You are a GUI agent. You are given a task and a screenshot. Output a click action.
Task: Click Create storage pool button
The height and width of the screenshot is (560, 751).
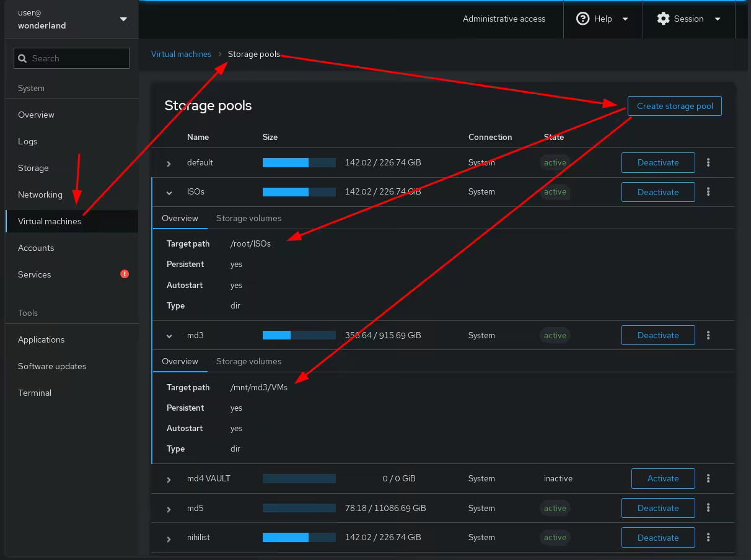(674, 106)
